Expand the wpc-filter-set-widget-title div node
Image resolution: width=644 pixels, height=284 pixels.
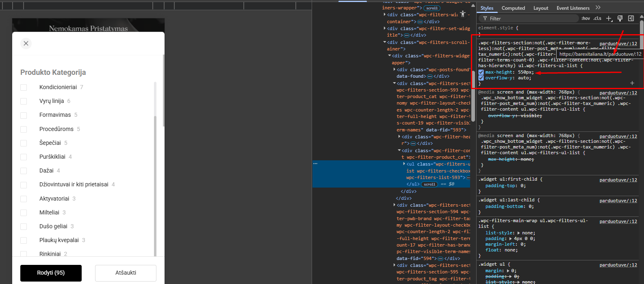point(385,28)
